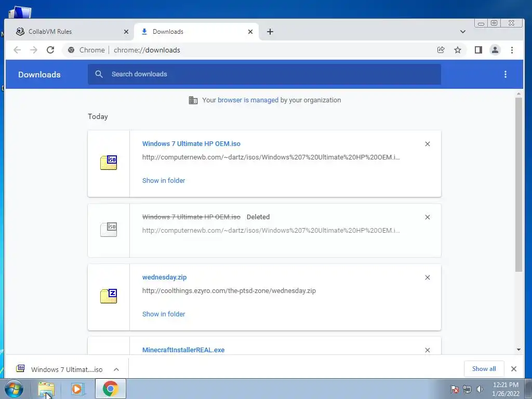532x399 pixels.
Task: Open Downloads page more actions menu
Action: click(505, 74)
